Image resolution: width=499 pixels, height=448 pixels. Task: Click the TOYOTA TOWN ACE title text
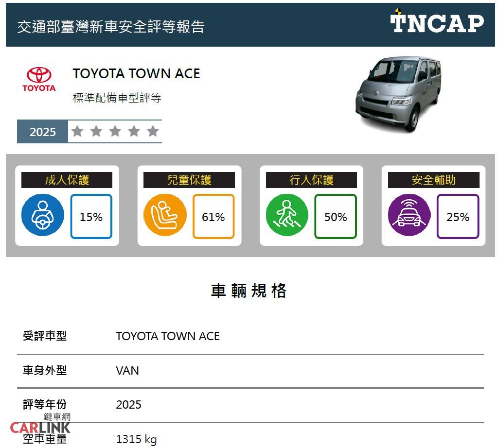[136, 74]
